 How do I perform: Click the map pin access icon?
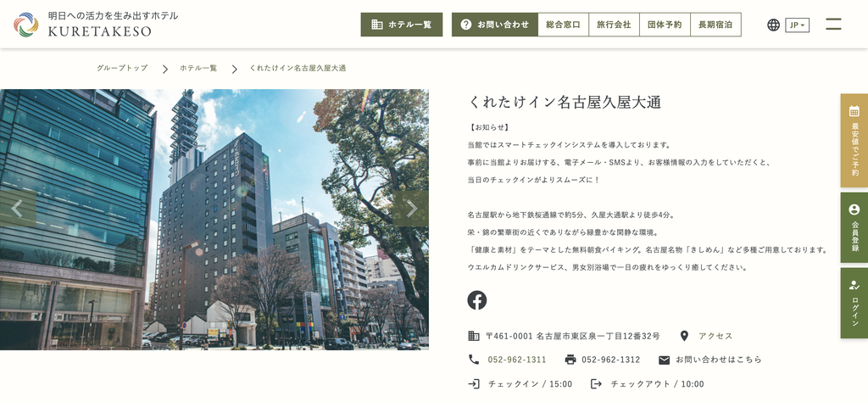(684, 336)
